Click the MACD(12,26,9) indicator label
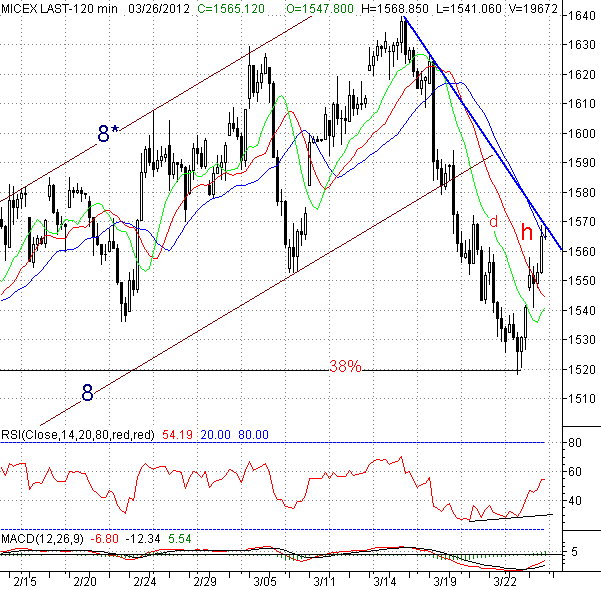Image resolution: width=601 pixels, height=590 pixels. pos(42,539)
